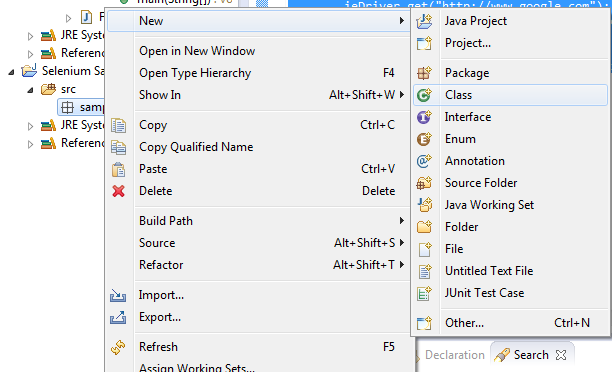The width and height of the screenshot is (612, 372).
Task: Select Source Folder from New submenu
Action: tap(481, 183)
